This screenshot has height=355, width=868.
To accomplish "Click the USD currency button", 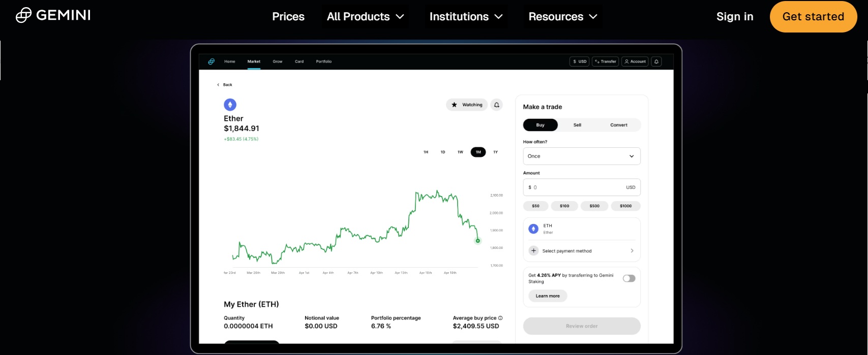I will [580, 61].
